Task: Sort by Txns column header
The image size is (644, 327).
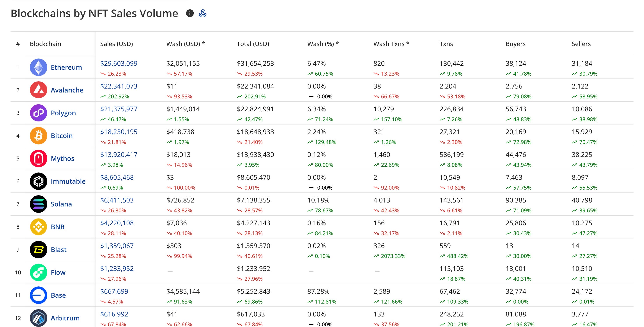Action: 446,44
